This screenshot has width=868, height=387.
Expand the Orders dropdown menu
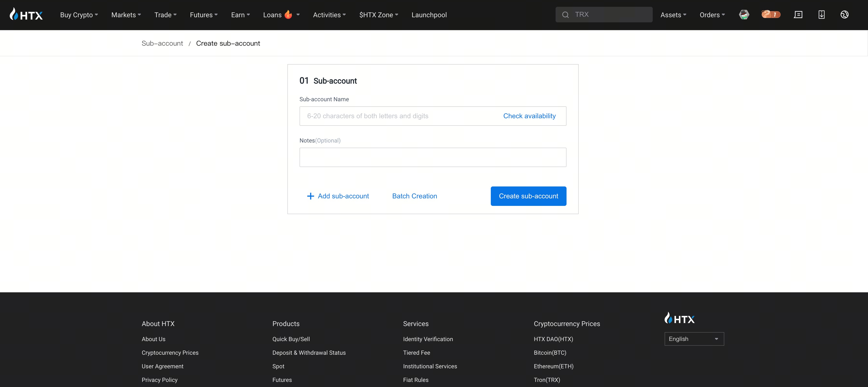(712, 15)
